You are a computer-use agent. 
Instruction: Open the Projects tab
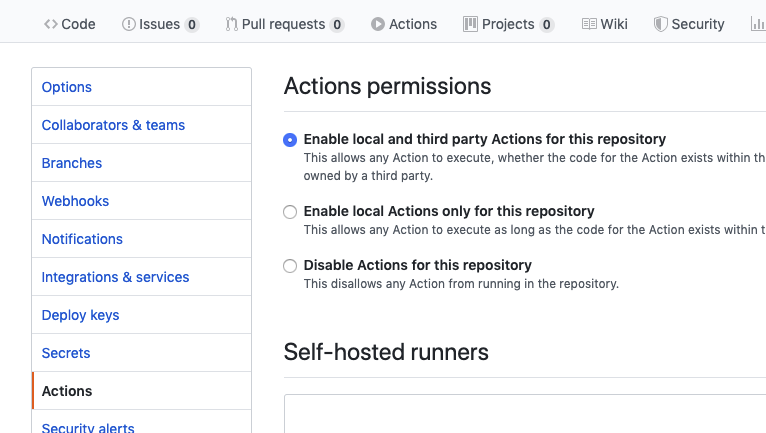(x=509, y=24)
